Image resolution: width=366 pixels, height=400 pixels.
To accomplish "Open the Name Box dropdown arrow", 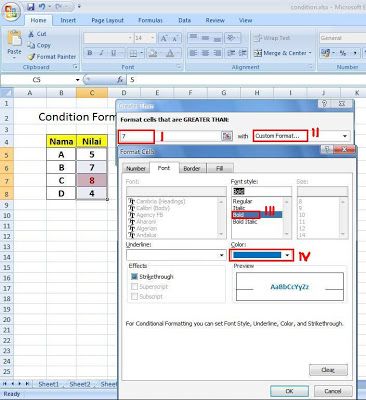I will 77,80.
